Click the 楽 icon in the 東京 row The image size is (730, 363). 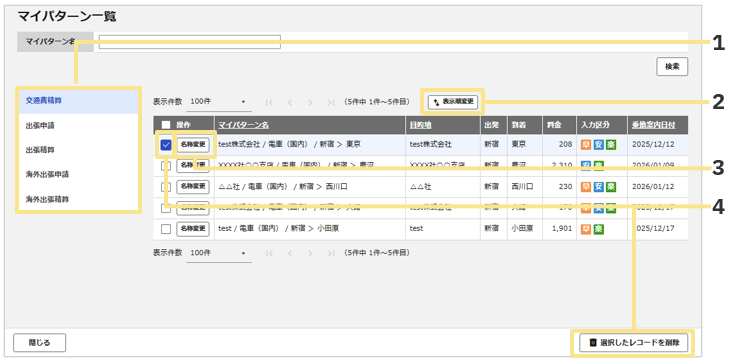click(611, 145)
